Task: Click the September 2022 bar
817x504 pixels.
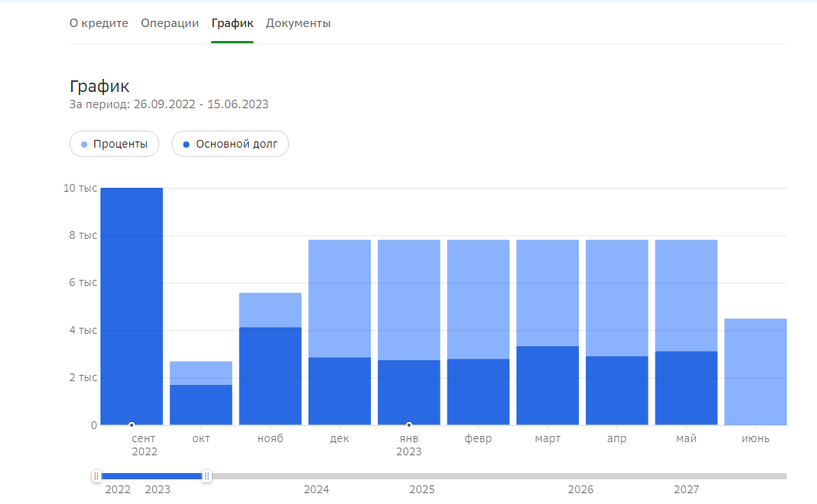Action: point(132,306)
